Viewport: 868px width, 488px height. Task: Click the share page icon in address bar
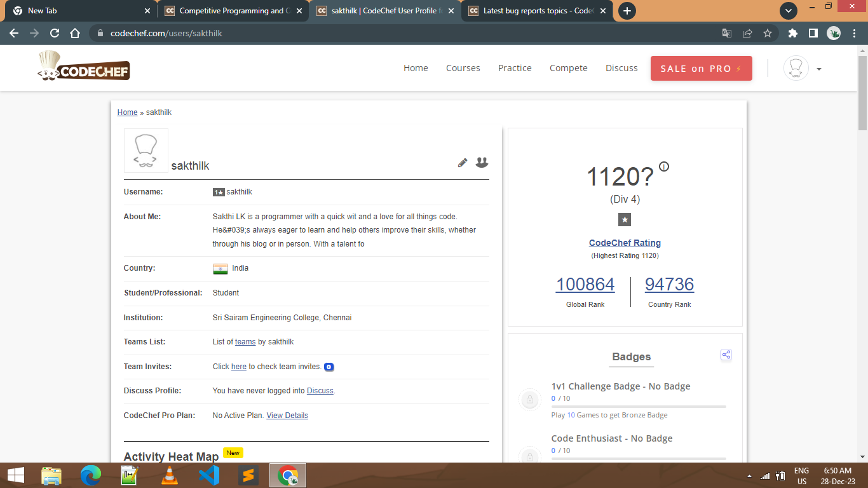(747, 33)
